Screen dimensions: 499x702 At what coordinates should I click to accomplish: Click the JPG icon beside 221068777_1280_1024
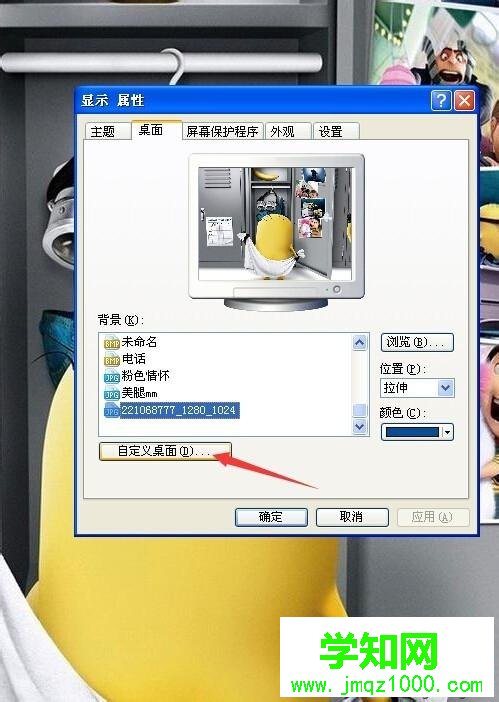click(111, 411)
